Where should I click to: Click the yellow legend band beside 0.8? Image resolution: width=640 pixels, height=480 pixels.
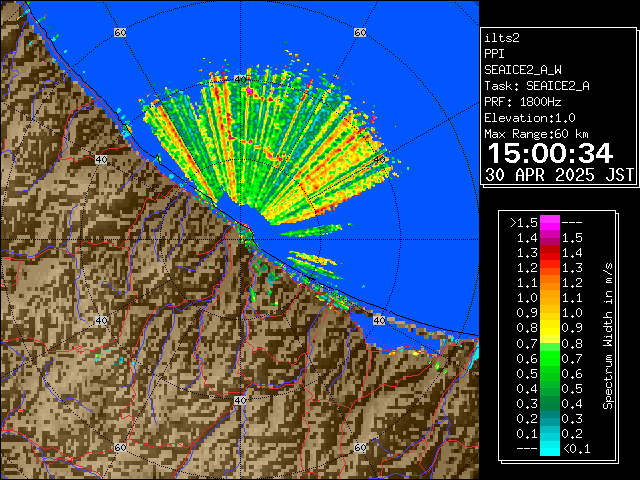(550, 328)
